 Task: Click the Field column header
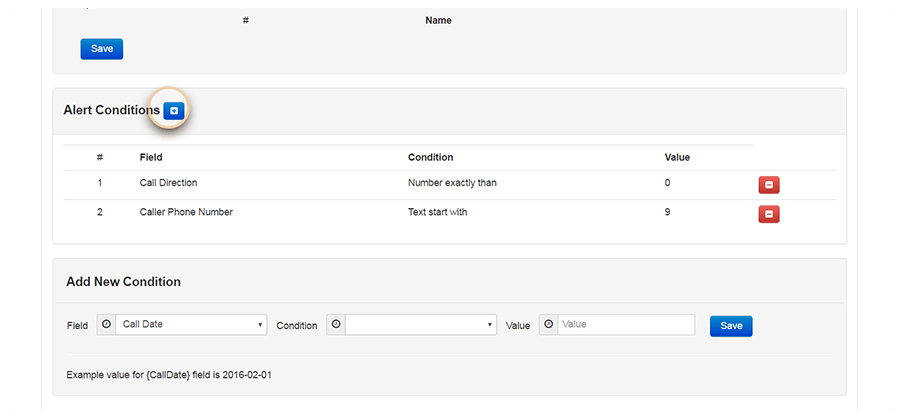coord(151,157)
